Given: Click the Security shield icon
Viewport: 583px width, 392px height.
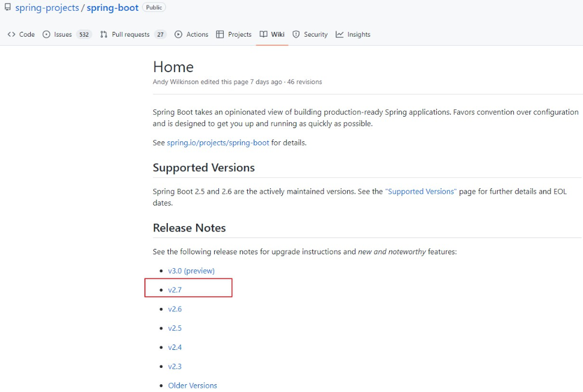Looking at the screenshot, I should [x=296, y=34].
